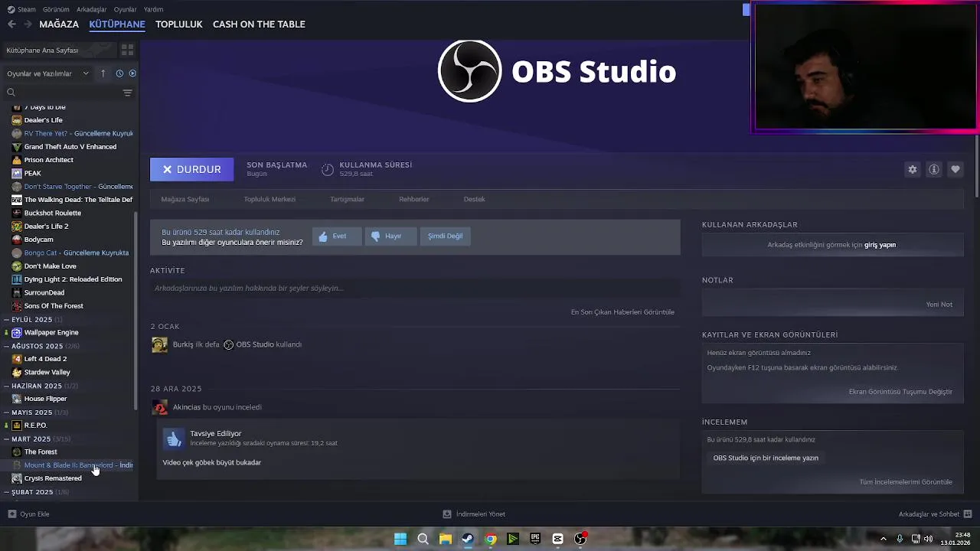Open the Mağaza Sayfası link
The height and width of the screenshot is (551, 980).
[x=185, y=199]
